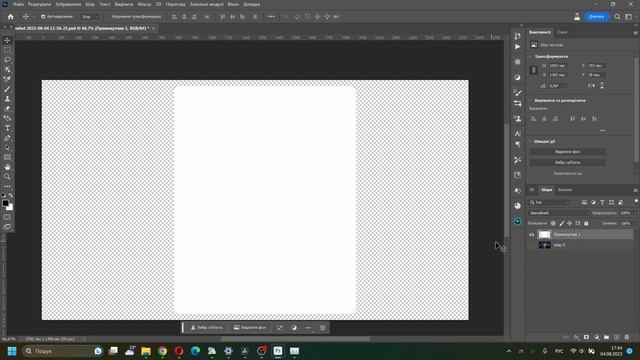Open the Редагувати menu
The width and height of the screenshot is (640, 360).
point(40,4)
